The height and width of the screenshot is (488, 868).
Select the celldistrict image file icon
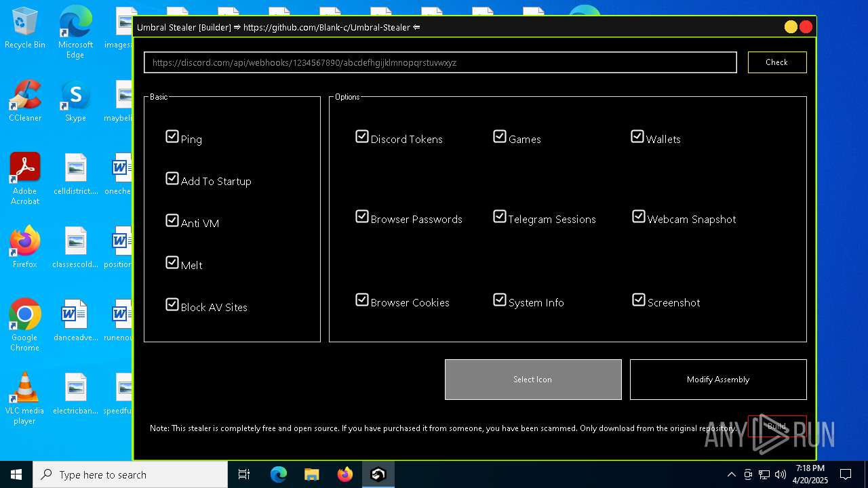point(75,174)
